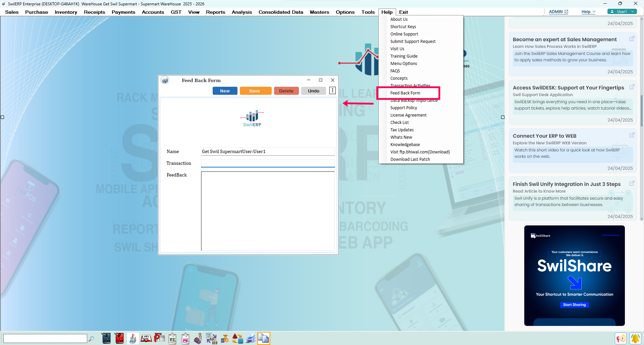Image resolution: width=644 pixels, height=345 pixels.
Task: Click the big red P purchase icon
Action: (159, 338)
